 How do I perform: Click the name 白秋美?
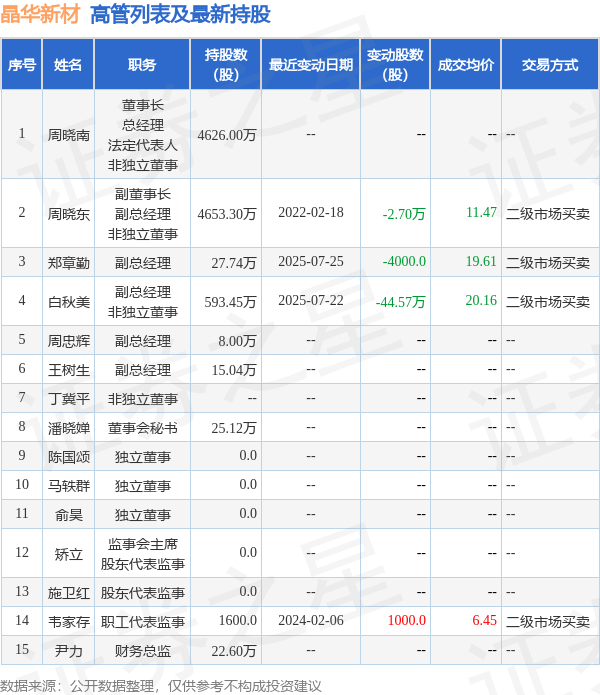[x=69, y=302]
